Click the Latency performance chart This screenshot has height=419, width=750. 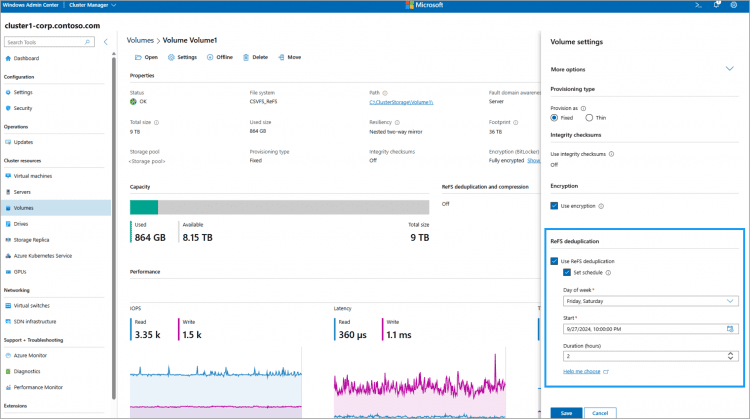419,382
